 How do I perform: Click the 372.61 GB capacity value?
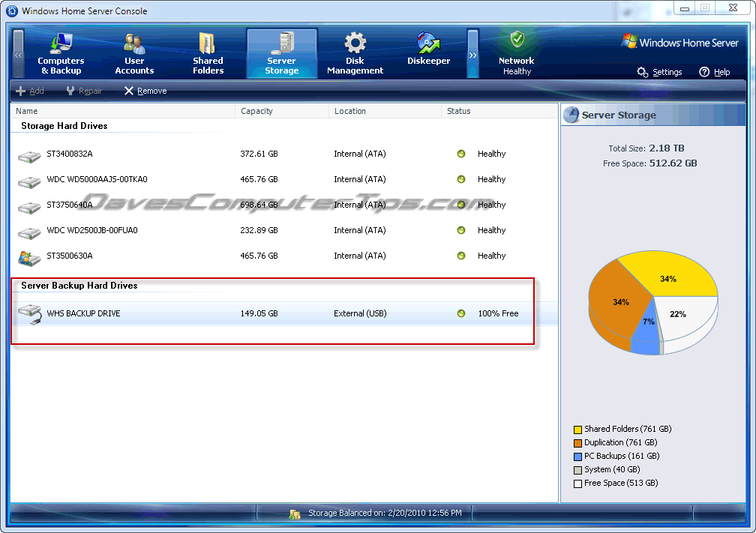click(259, 154)
